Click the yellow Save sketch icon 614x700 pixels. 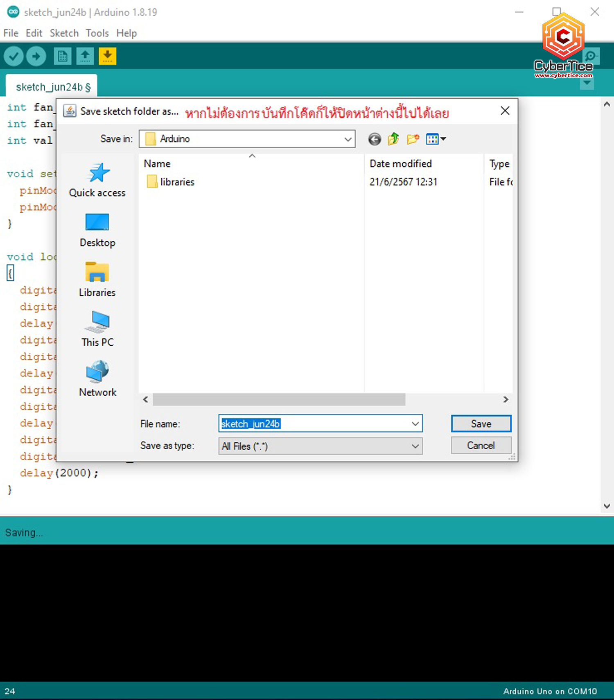(107, 56)
